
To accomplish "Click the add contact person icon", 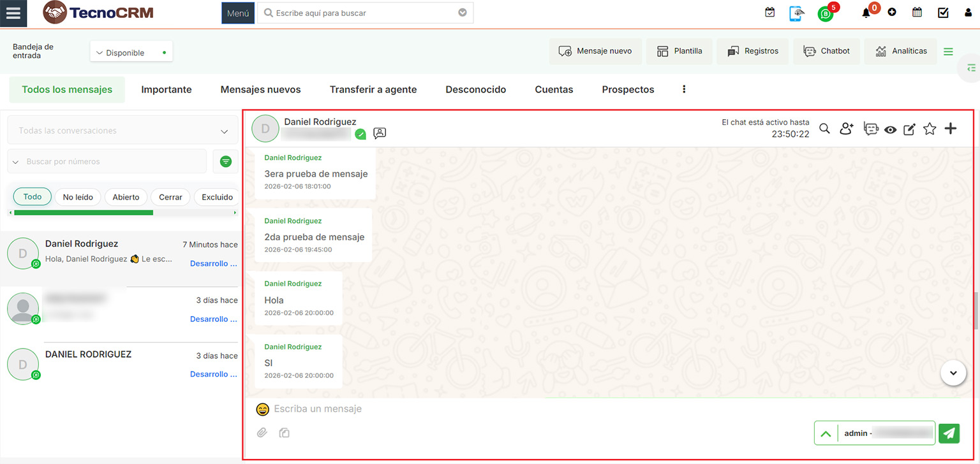I will [847, 129].
